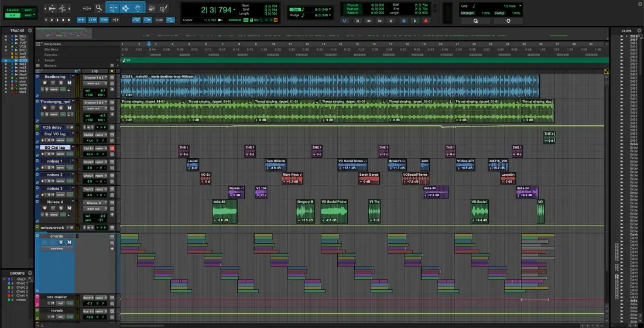Switch to Spot edit mode
The width and height of the screenshot is (644, 328).
29,11
